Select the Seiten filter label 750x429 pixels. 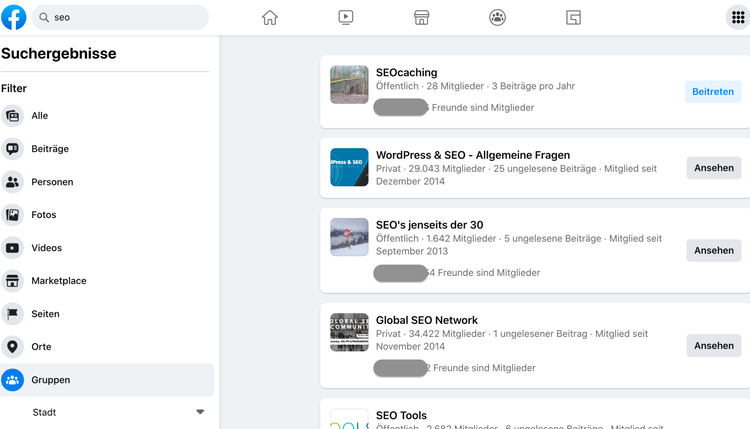(45, 314)
